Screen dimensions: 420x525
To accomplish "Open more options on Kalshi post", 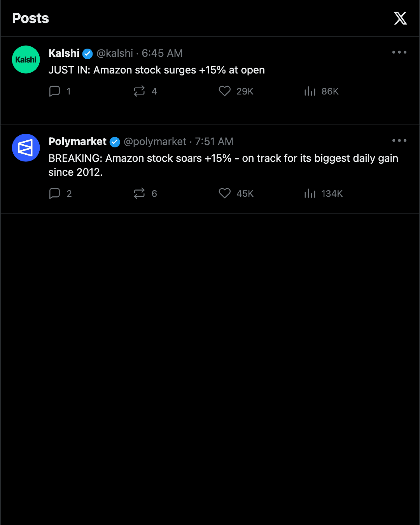I will click(399, 52).
